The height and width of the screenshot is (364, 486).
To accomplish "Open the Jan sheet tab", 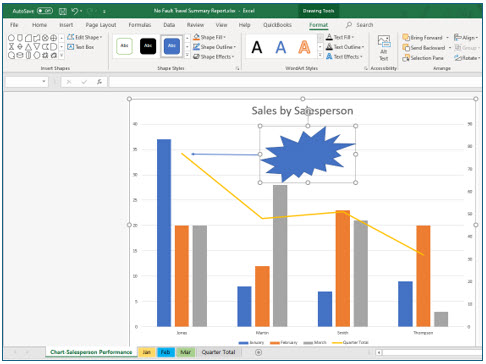I will [x=146, y=352].
